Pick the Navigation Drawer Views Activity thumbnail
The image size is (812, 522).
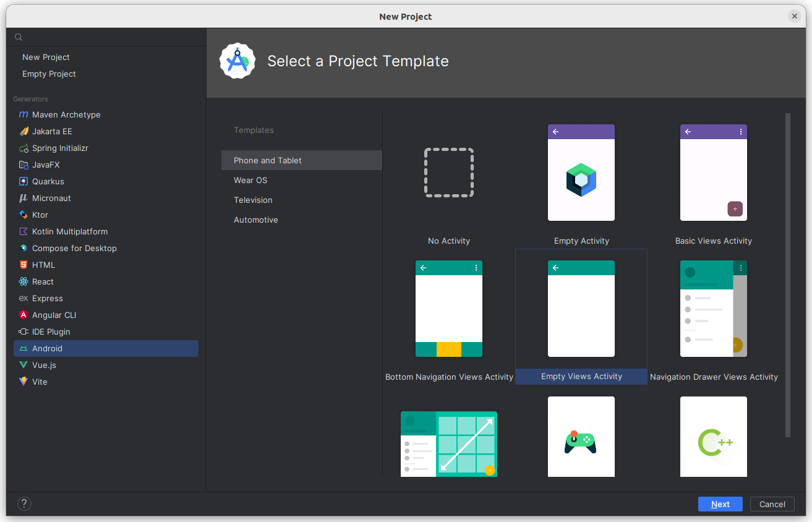tap(714, 309)
